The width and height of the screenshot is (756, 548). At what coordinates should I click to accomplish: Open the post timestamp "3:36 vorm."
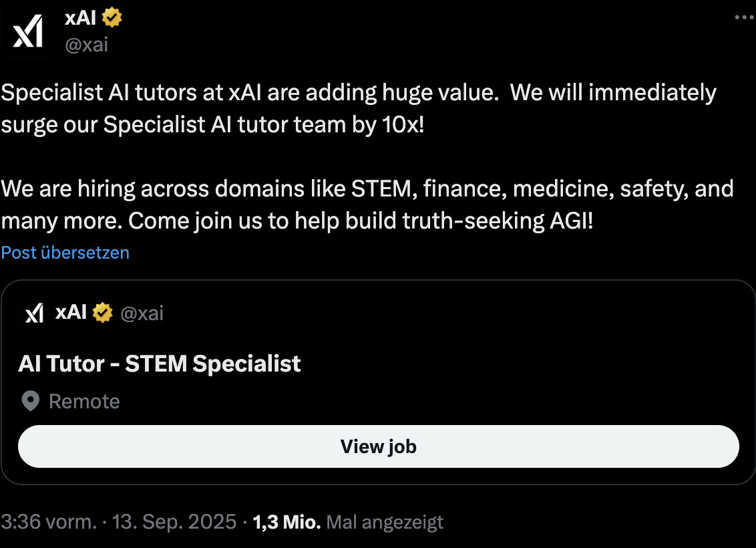point(49,522)
